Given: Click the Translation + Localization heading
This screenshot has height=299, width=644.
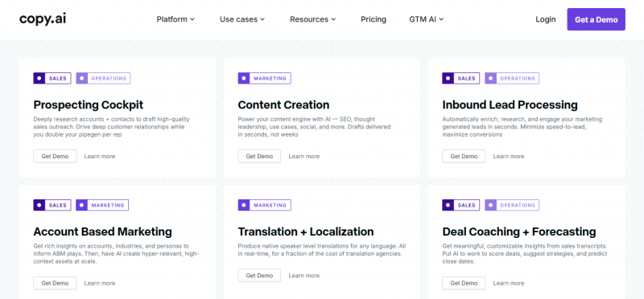Looking at the screenshot, I should (x=306, y=231).
